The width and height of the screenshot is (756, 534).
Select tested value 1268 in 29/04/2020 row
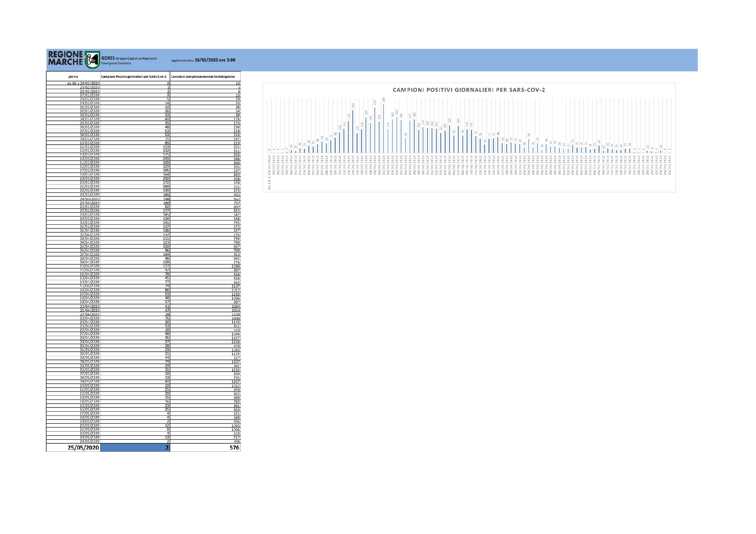(235, 342)
